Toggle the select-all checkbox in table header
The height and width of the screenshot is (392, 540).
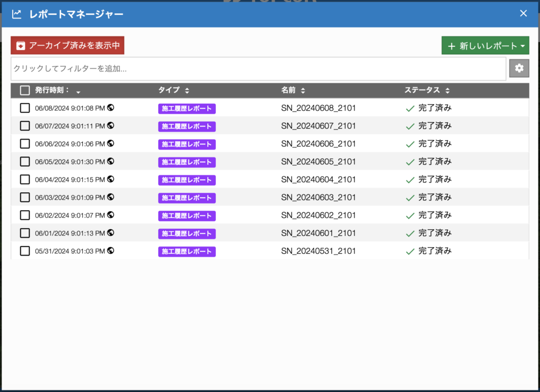pyautogui.click(x=25, y=90)
